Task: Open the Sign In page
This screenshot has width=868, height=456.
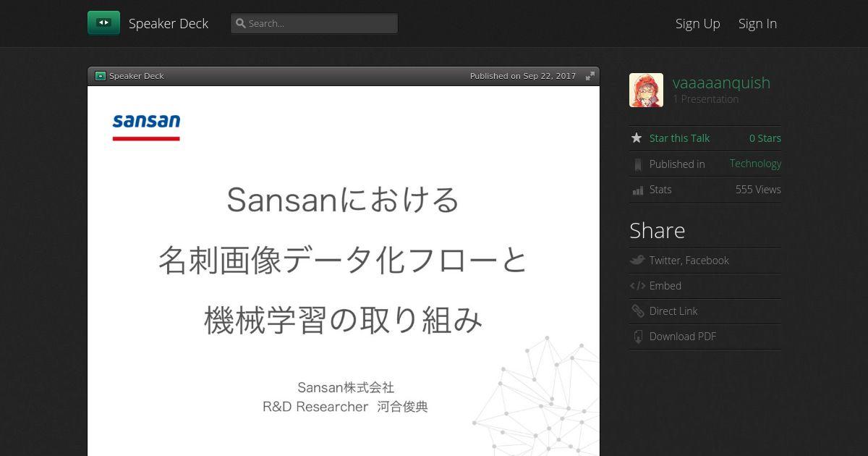Action: click(757, 23)
